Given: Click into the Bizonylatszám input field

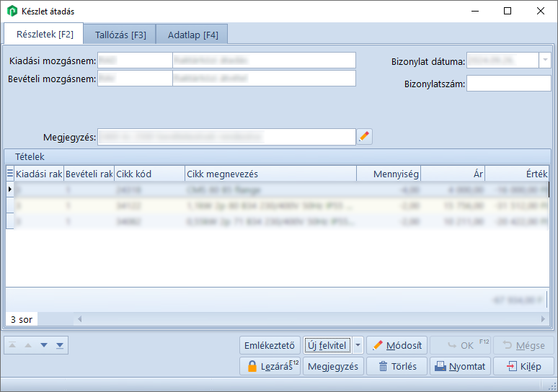Looking at the screenshot, I should (508, 84).
